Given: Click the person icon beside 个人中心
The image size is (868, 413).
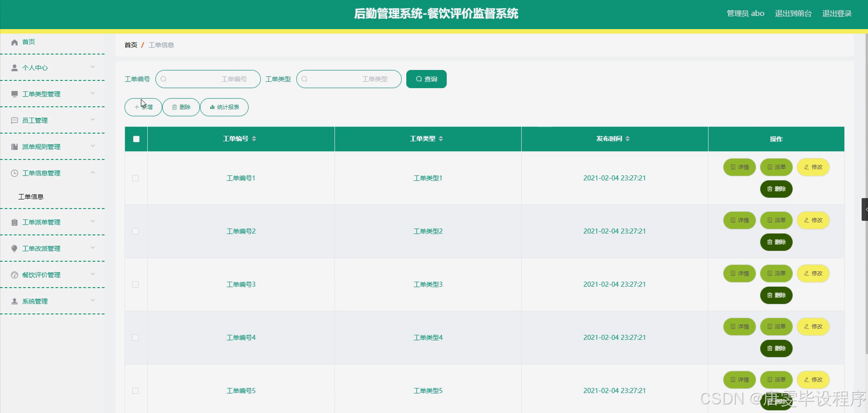Looking at the screenshot, I should point(15,68).
